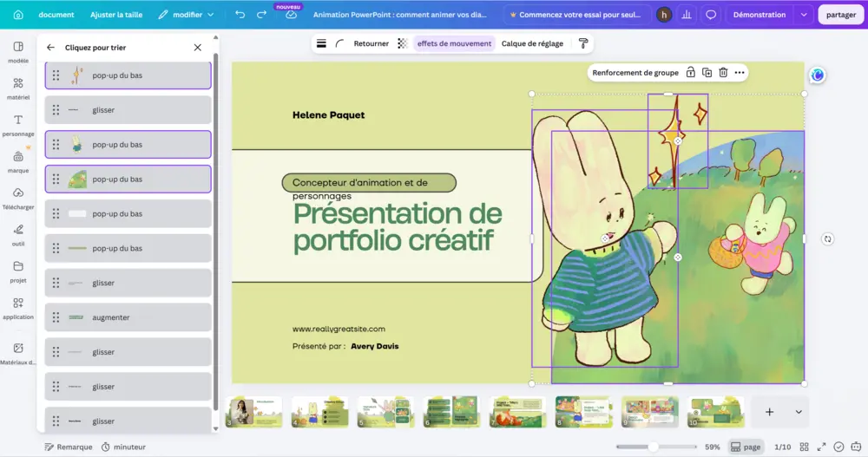Open the analytics bar chart icon
Image resolution: width=868 pixels, height=457 pixels.
(x=687, y=15)
